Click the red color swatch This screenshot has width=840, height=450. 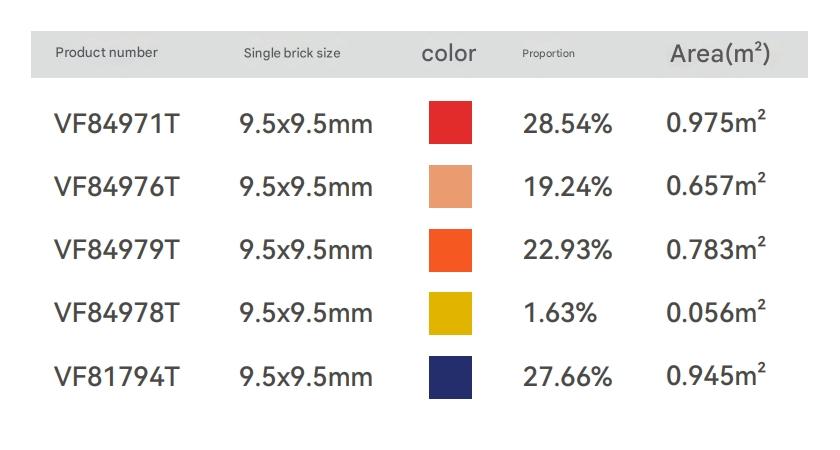pyautogui.click(x=450, y=123)
